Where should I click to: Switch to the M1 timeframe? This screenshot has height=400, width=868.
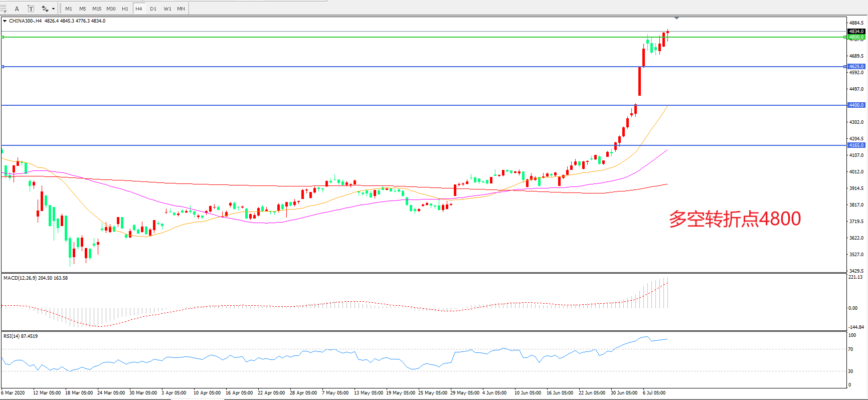click(69, 9)
